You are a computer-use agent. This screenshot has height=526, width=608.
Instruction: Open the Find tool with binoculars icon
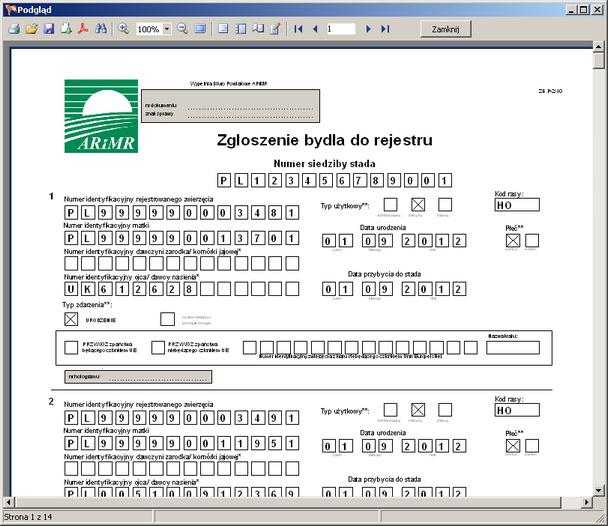point(101,29)
